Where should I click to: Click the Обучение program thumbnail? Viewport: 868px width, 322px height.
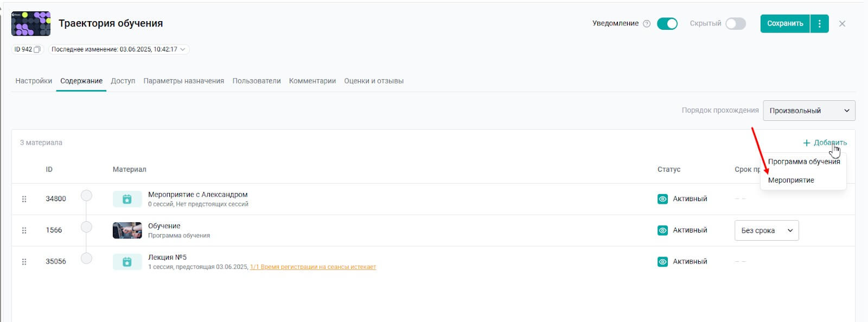127,230
